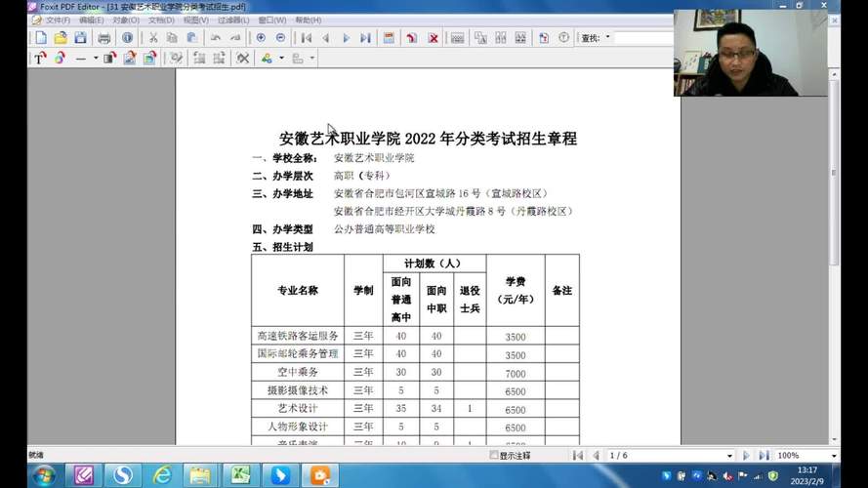Viewport: 868px width, 488px height.
Task: Open the 帮助(H) menu
Action: (x=309, y=20)
